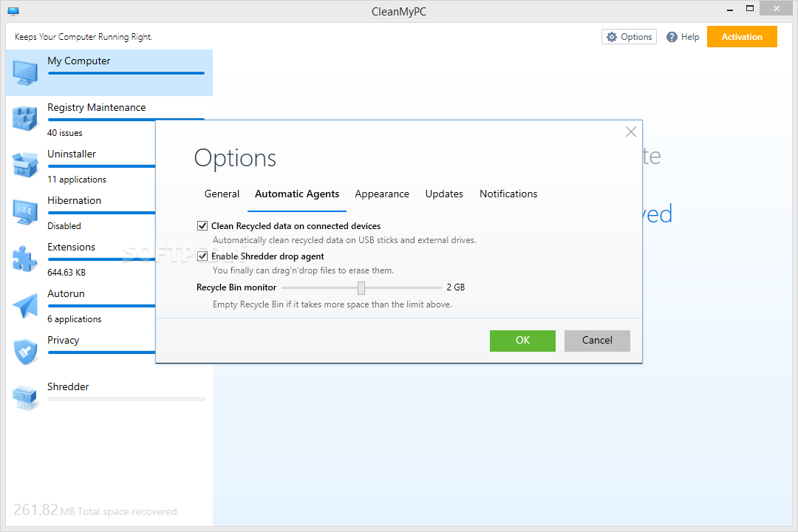This screenshot has width=798, height=532.
Task: Click the Uninstaller label
Action: tap(71, 154)
